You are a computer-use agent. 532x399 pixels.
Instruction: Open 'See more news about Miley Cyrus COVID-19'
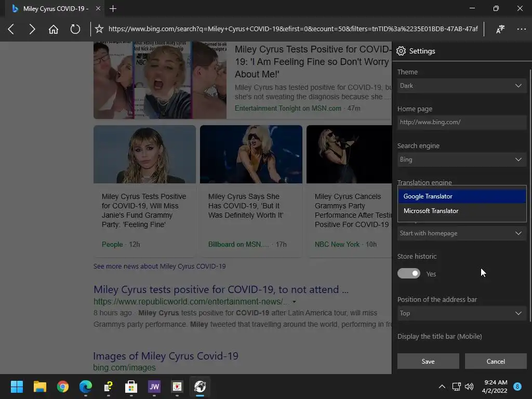(159, 267)
